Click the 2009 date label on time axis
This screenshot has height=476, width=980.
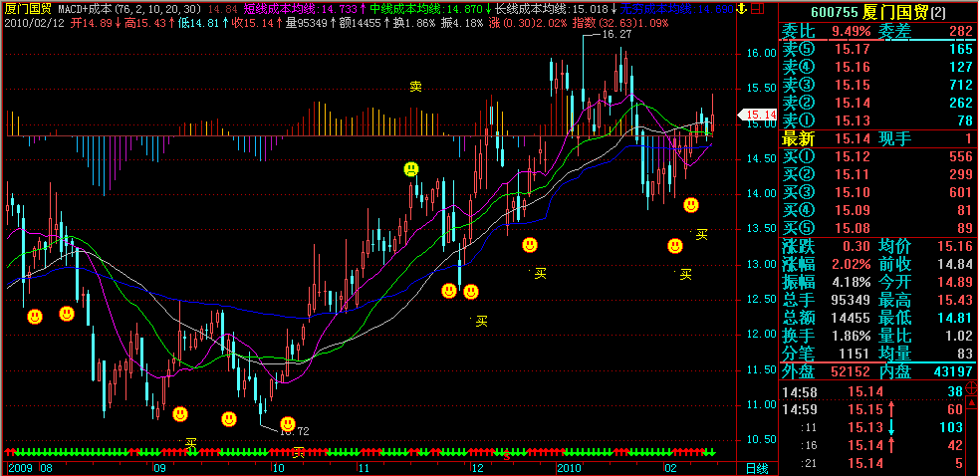pyautogui.click(x=20, y=468)
